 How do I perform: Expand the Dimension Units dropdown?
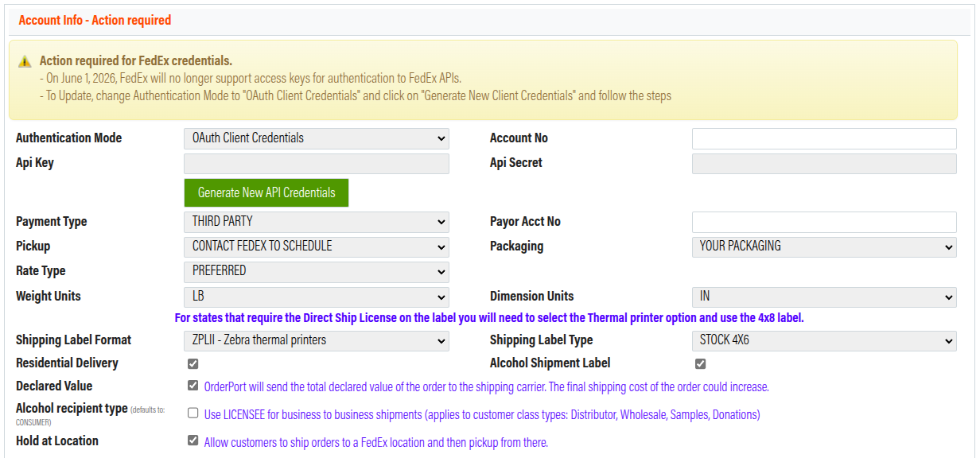click(x=824, y=297)
